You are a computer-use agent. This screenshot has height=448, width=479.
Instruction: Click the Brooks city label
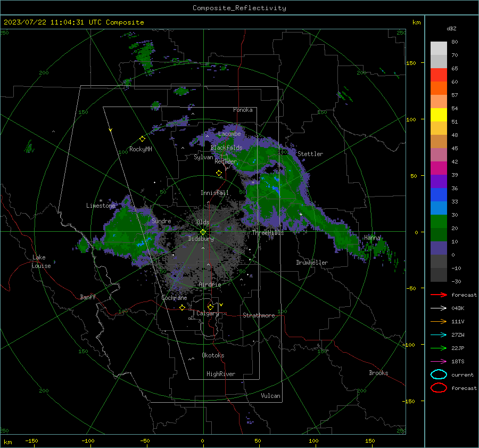click(x=378, y=373)
